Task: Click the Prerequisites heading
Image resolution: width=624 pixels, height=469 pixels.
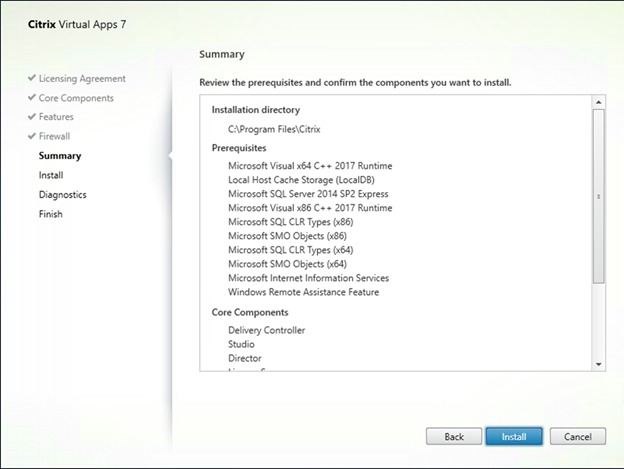Action: tap(239, 148)
